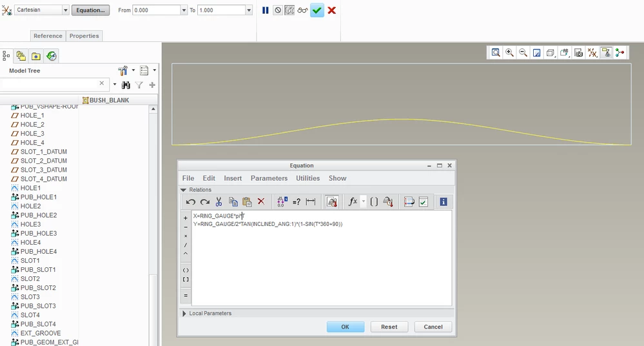Paste text into relations editor
The image size is (644, 346).
pos(247,201)
